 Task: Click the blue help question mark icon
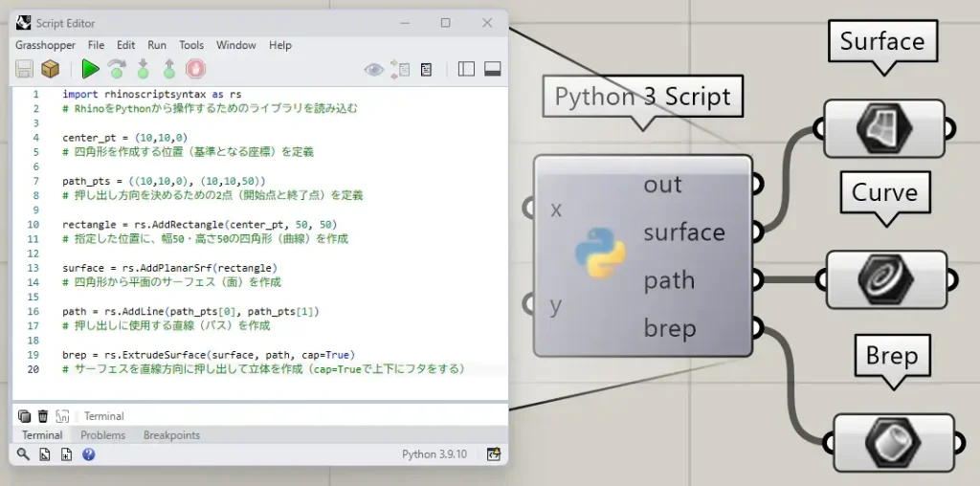click(x=89, y=454)
